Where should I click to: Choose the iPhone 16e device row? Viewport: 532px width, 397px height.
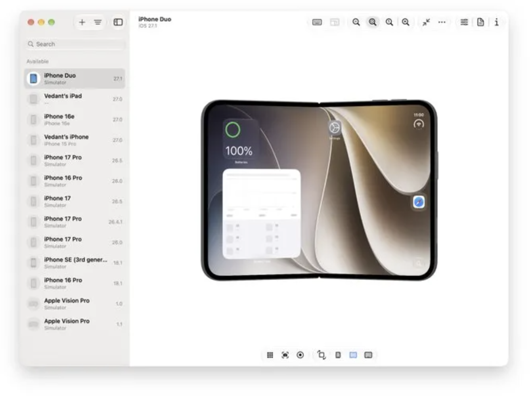pos(75,120)
